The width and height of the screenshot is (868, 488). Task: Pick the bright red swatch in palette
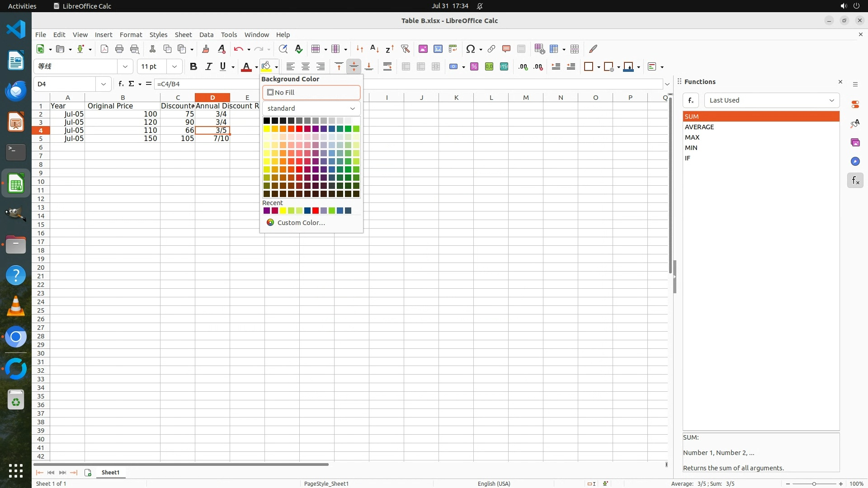299,129
